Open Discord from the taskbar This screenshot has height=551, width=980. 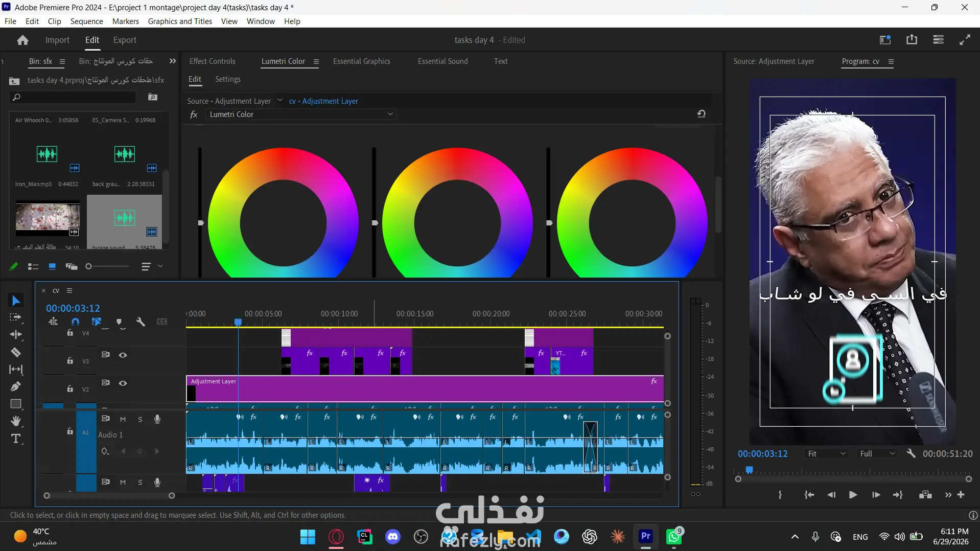393,537
